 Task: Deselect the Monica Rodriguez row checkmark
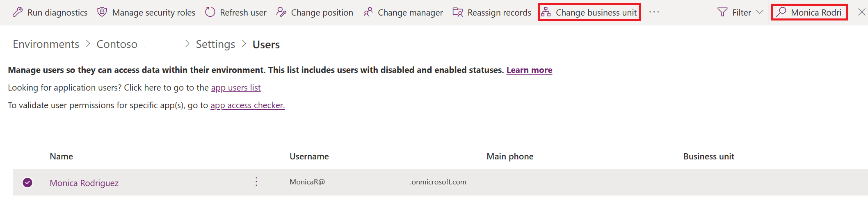click(27, 182)
